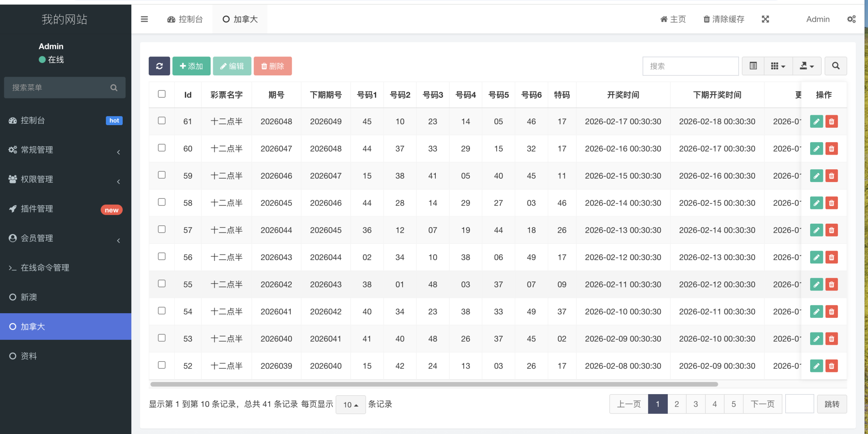Image resolution: width=868 pixels, height=434 pixels.
Task: Click the 搜索 input field
Action: (690, 66)
